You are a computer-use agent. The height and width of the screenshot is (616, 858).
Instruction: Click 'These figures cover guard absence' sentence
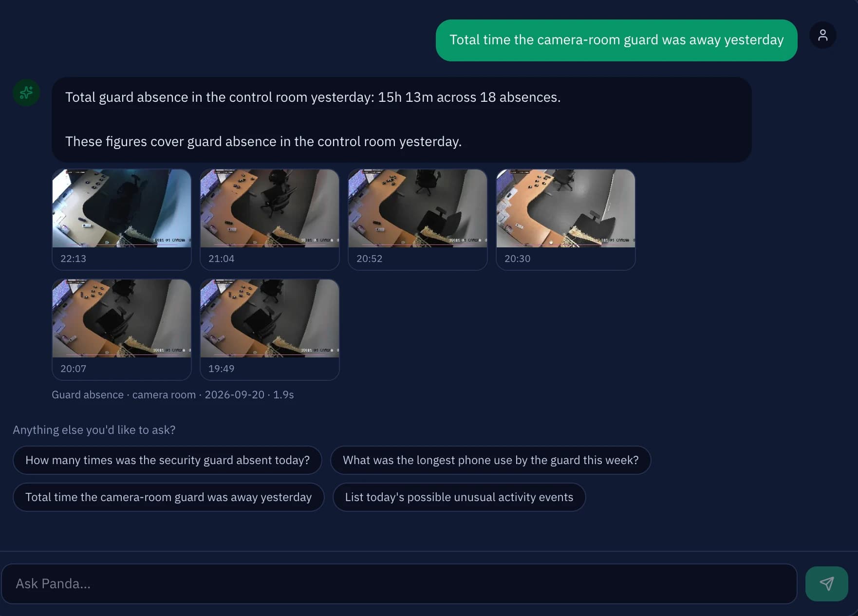(x=263, y=142)
